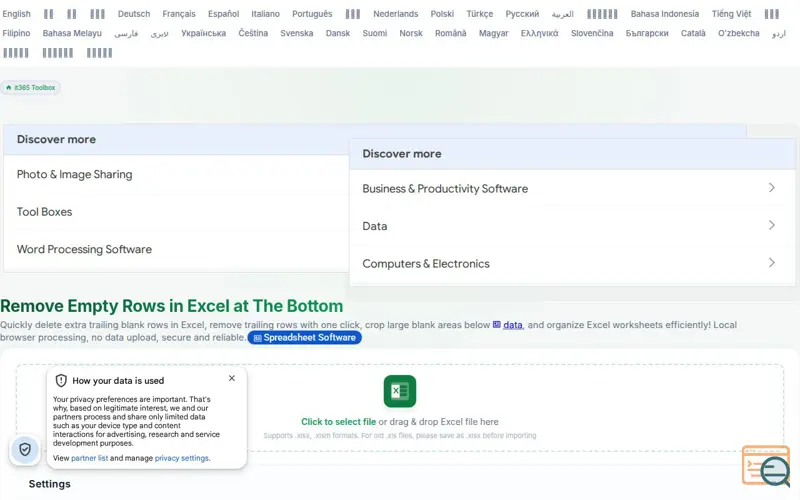Switch language to Deutsch

[x=134, y=14]
